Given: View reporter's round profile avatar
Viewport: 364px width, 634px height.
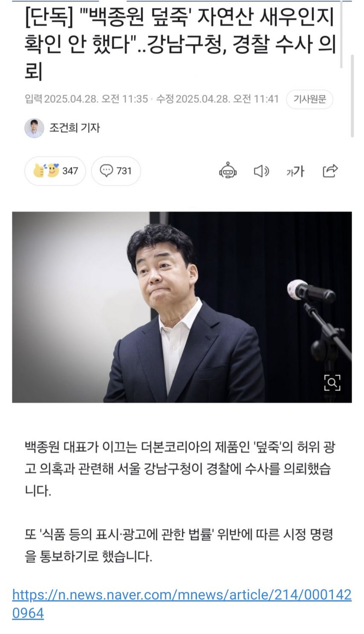Looking at the screenshot, I should (34, 128).
